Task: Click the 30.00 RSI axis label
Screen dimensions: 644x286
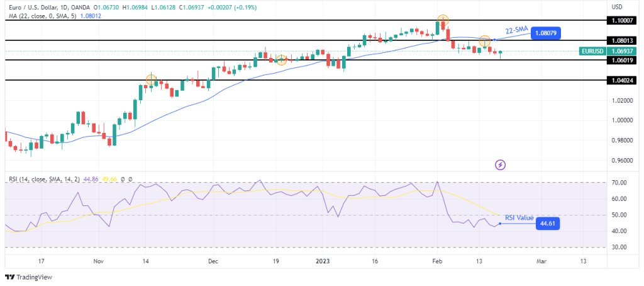Action: click(618, 248)
